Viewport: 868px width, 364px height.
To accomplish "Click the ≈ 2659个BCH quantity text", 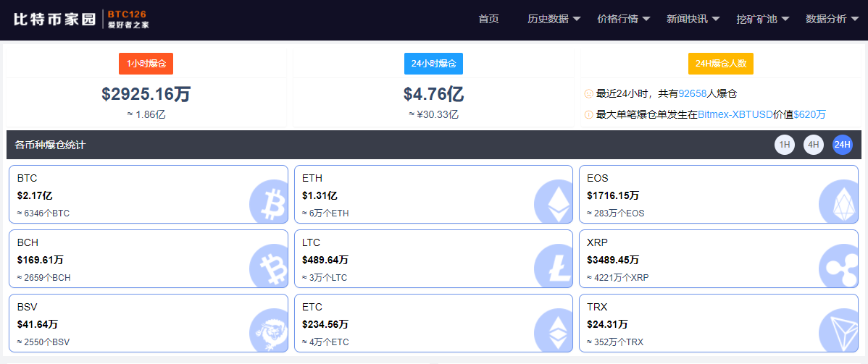I will [x=43, y=277].
